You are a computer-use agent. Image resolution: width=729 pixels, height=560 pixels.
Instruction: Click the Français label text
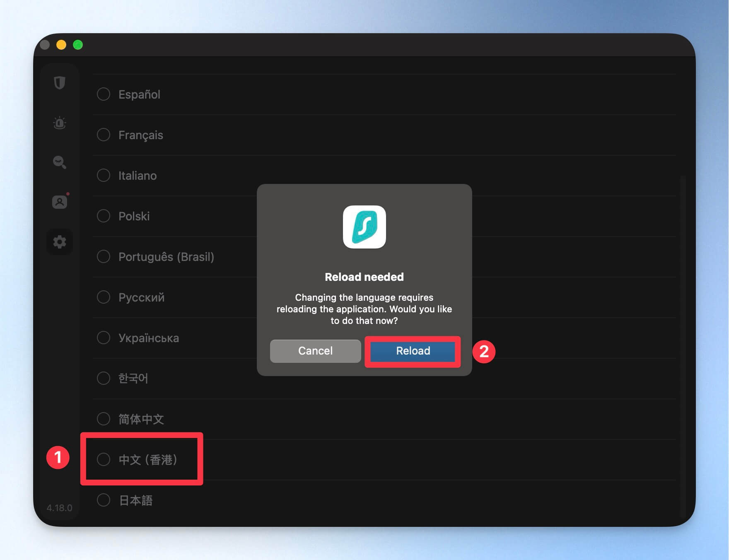pyautogui.click(x=141, y=135)
